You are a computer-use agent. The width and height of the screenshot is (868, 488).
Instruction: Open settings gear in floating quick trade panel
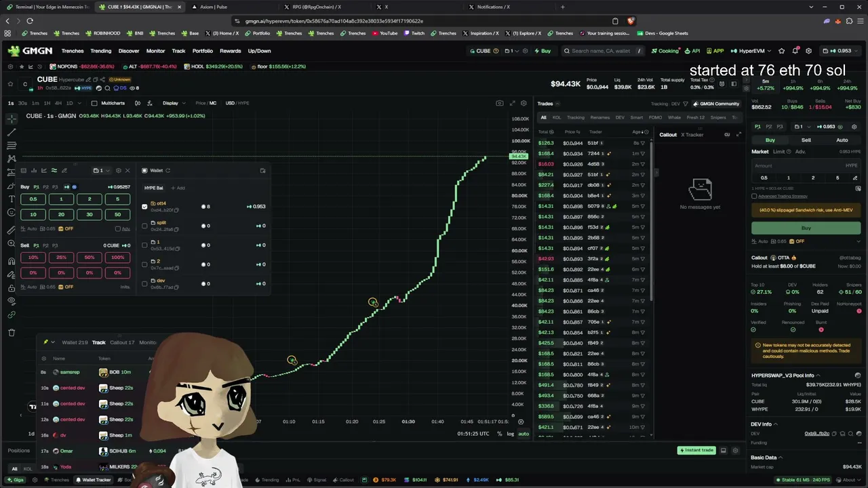119,170
